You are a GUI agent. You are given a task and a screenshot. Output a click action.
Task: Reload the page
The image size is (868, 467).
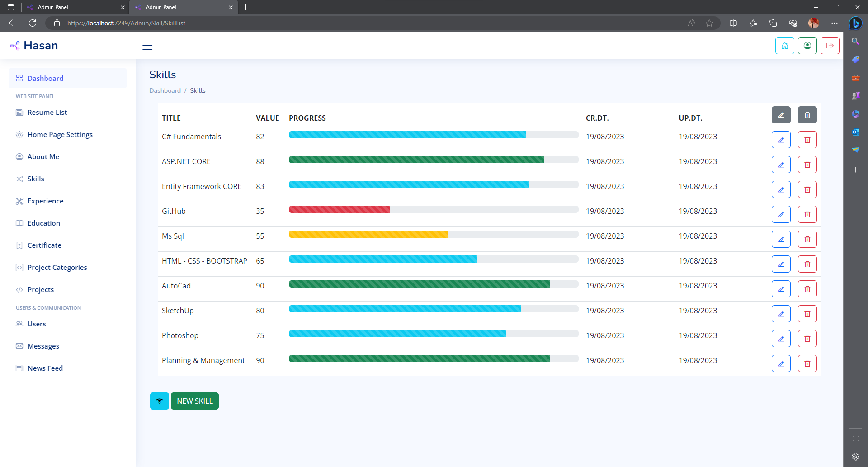coord(33,23)
